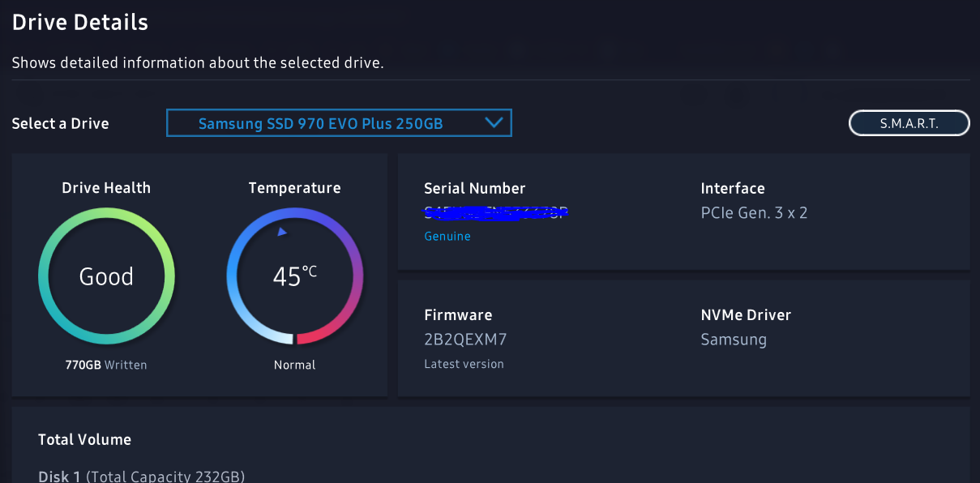The image size is (980, 483).
Task: Click the blue temperature pointer triangle
Action: pos(282,232)
